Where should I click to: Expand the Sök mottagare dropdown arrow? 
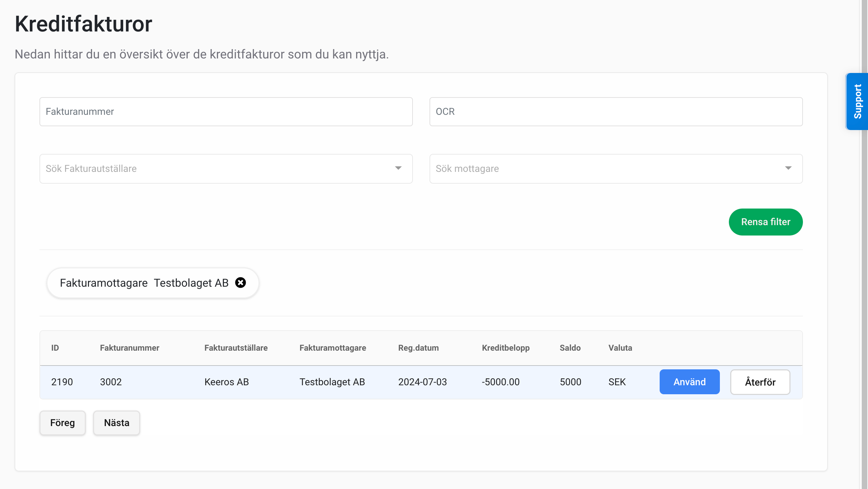(788, 168)
